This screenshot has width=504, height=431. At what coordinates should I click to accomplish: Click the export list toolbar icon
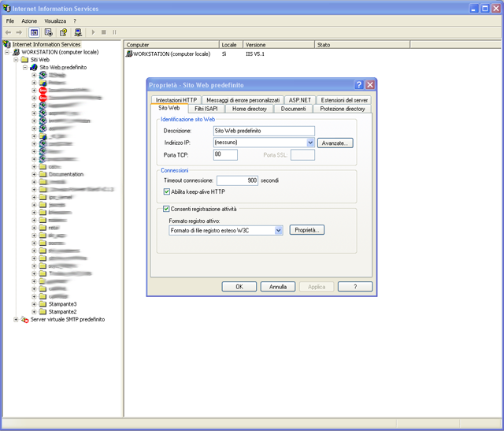(49, 32)
